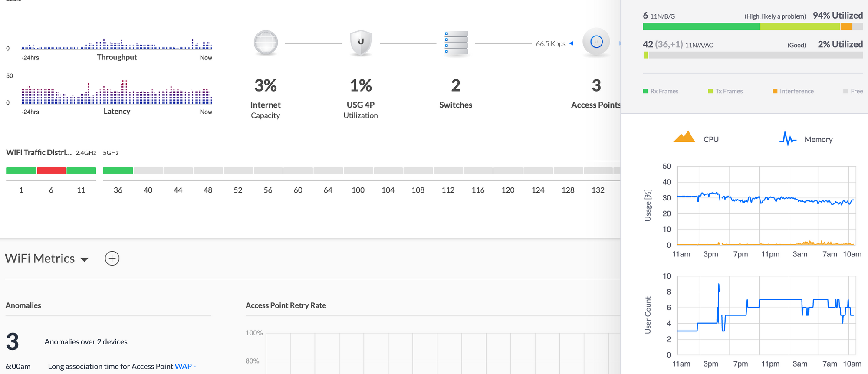Open the WAP access point link
Screen dimensions: 868x374
pos(183,366)
